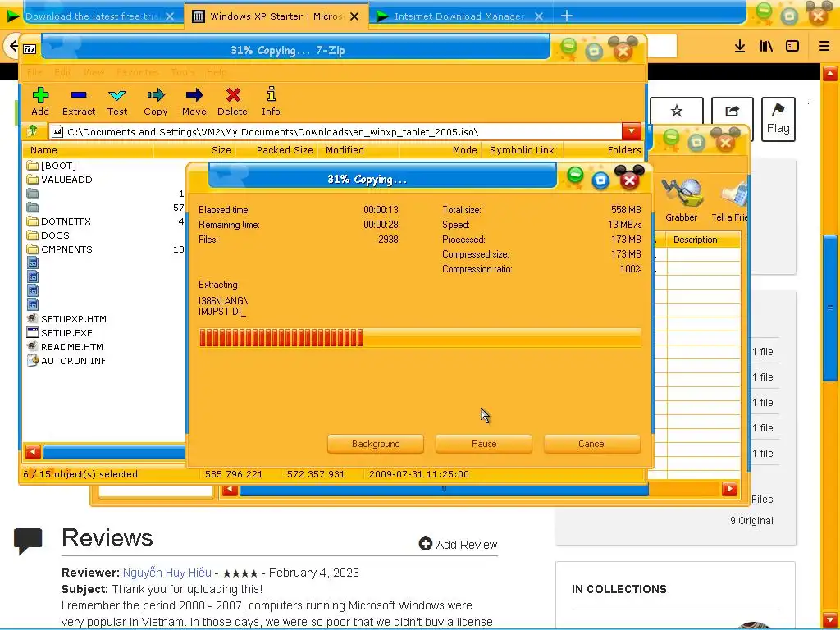
Task: Click the browser vertical scrollbar thumb
Action: click(x=830, y=308)
